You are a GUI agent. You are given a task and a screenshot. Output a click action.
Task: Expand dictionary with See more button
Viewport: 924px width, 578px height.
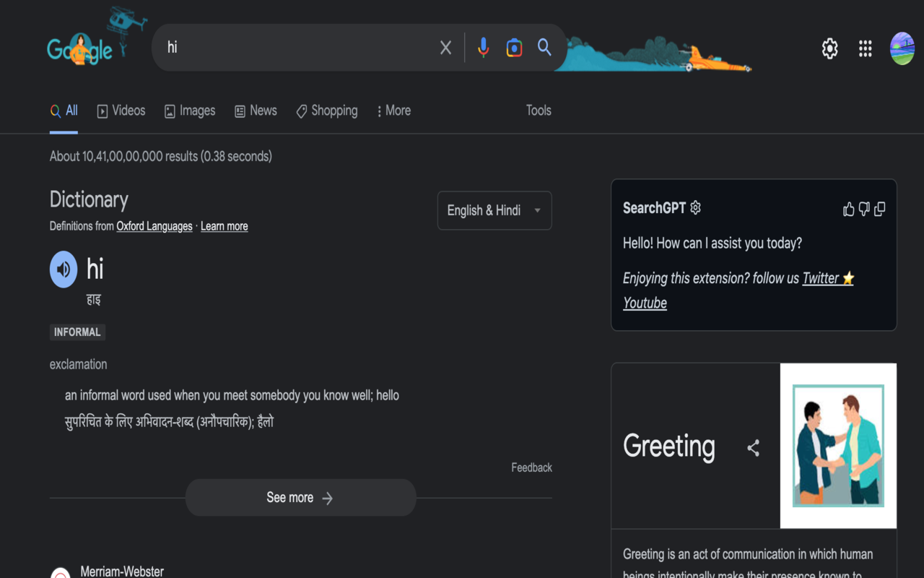(x=300, y=498)
